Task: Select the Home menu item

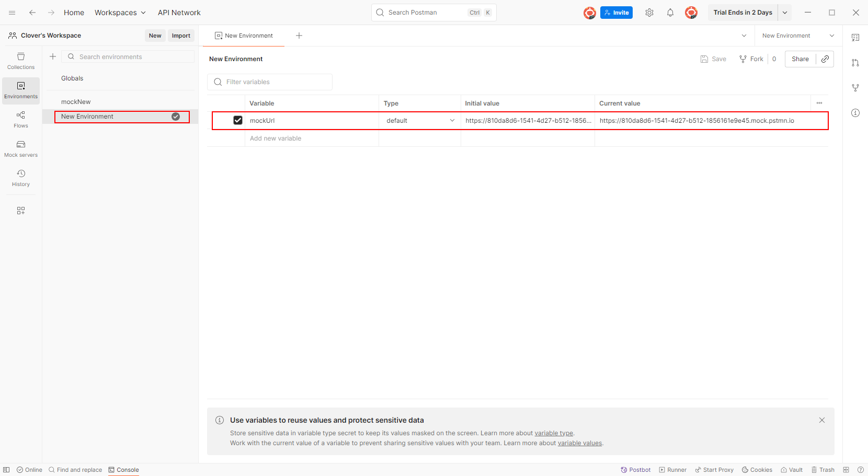Action: [74, 13]
